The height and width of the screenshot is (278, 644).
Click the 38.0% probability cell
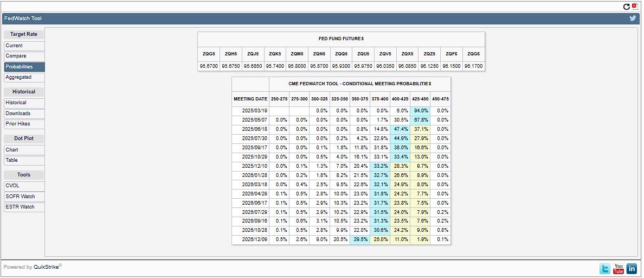[400, 148]
